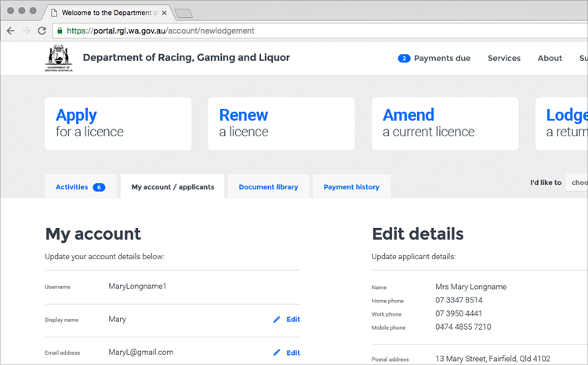This screenshot has width=588, height=365.
Task: Choose Amend a current licence card
Action: point(445,124)
